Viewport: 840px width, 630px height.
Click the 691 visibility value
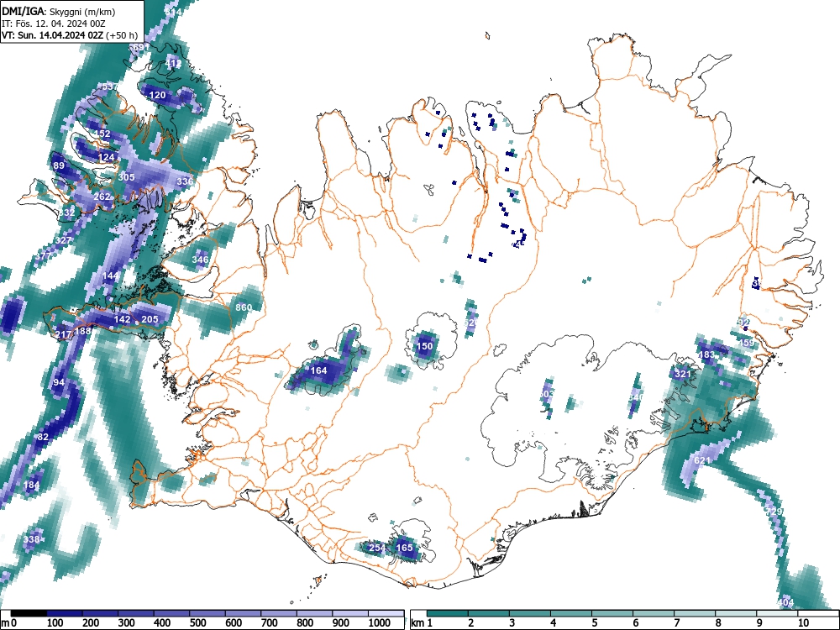tap(141, 48)
